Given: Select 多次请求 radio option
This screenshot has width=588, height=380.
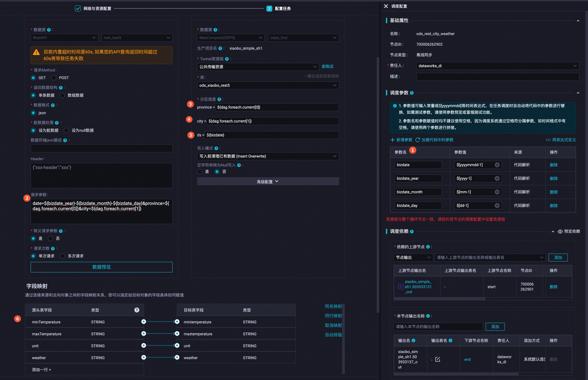Looking at the screenshot, I should point(62,256).
